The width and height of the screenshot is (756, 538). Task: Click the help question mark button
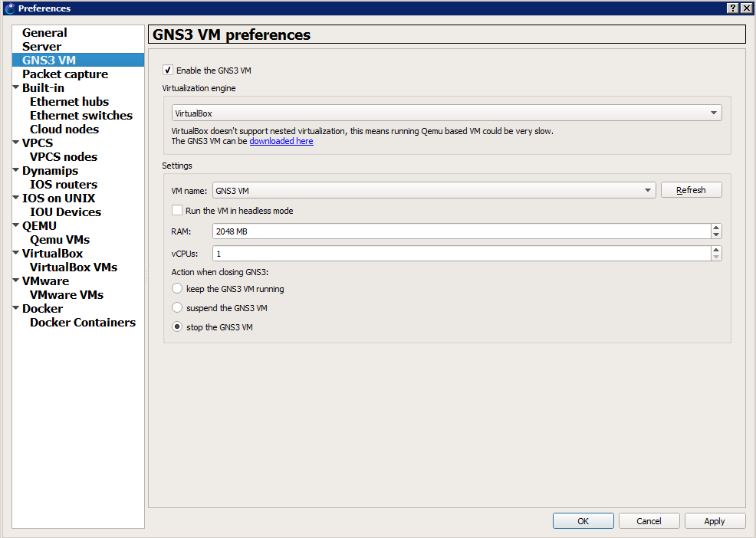click(x=732, y=8)
